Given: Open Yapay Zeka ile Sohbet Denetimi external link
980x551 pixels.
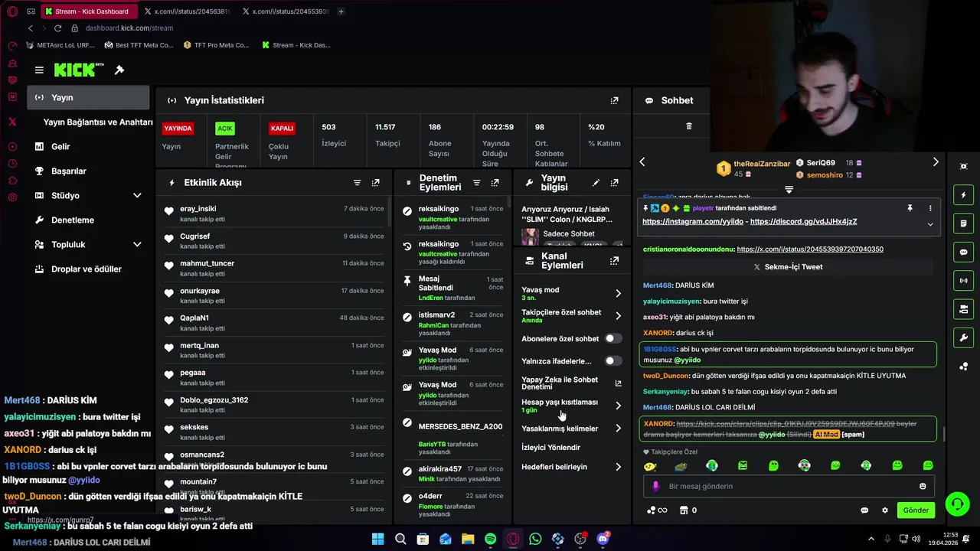Looking at the screenshot, I should (x=618, y=383).
